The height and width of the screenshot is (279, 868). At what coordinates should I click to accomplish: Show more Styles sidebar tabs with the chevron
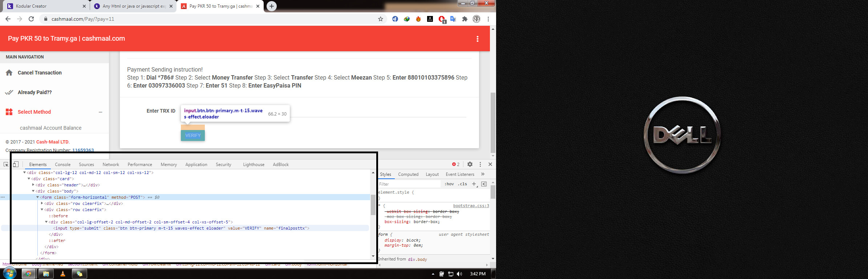(x=483, y=174)
